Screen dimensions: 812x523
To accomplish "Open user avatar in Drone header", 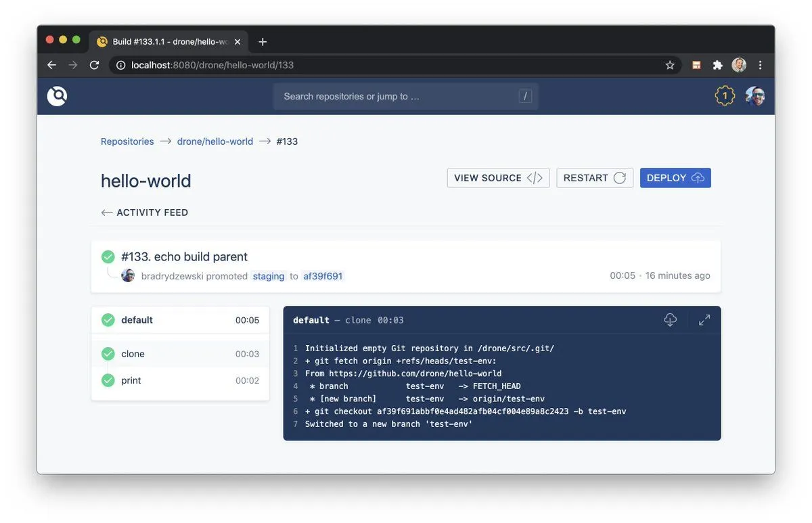I will [755, 96].
